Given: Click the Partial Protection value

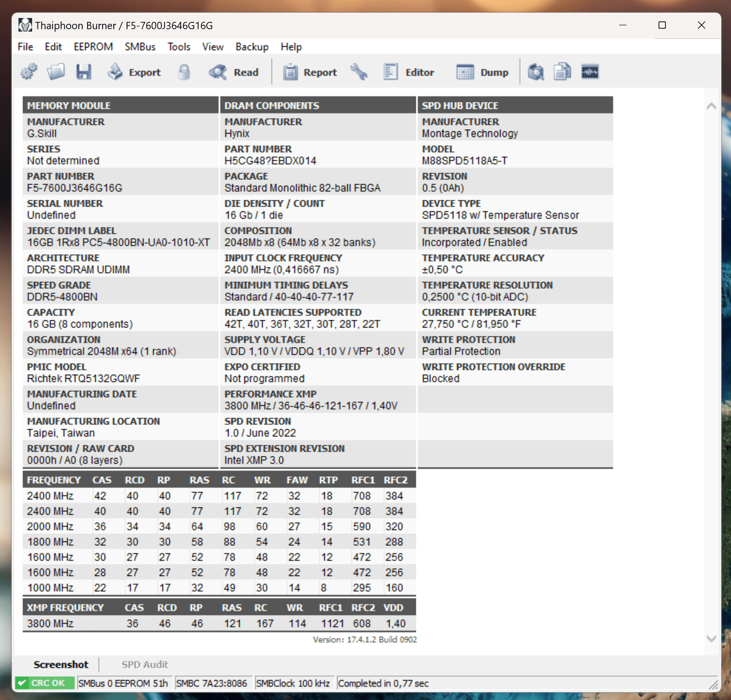Looking at the screenshot, I should tap(461, 351).
